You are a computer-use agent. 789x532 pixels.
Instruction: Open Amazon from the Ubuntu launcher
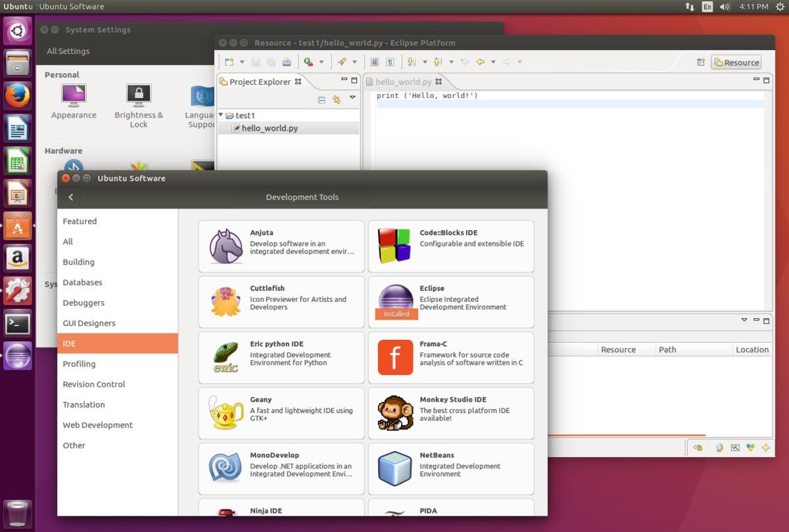tap(18, 258)
